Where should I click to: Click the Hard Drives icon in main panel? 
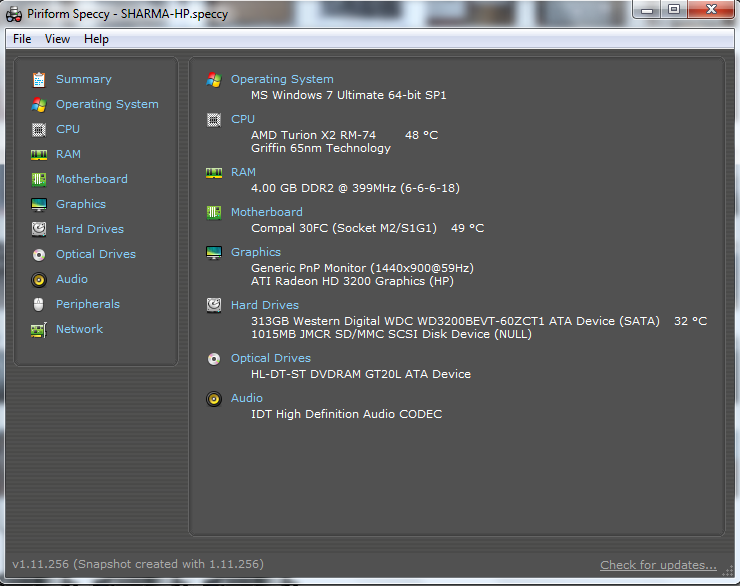[x=214, y=305]
